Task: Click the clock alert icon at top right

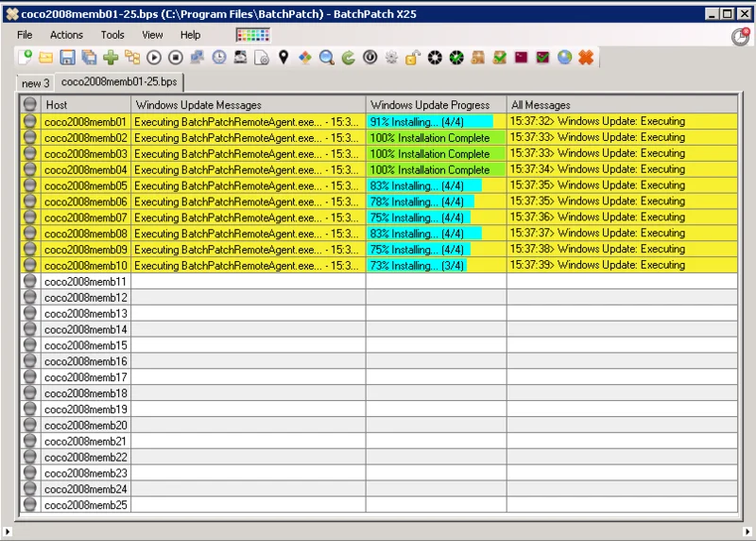Action: pos(741,36)
